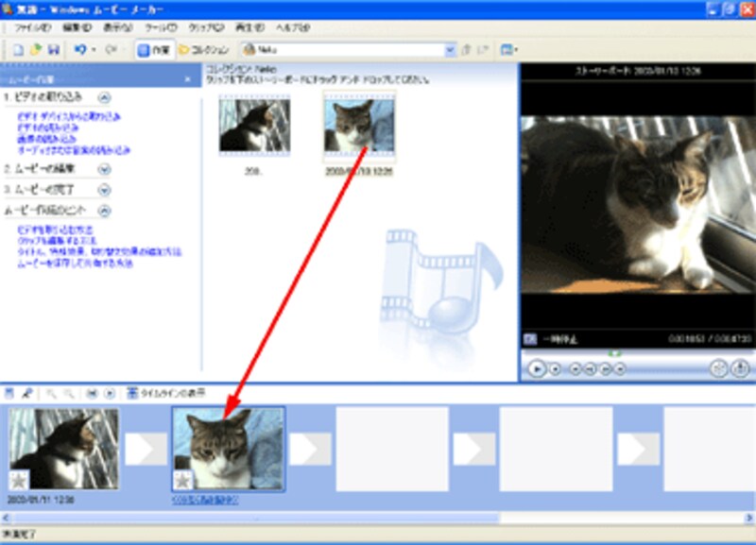Rewind the storyboard with the rewind icon

[92, 394]
